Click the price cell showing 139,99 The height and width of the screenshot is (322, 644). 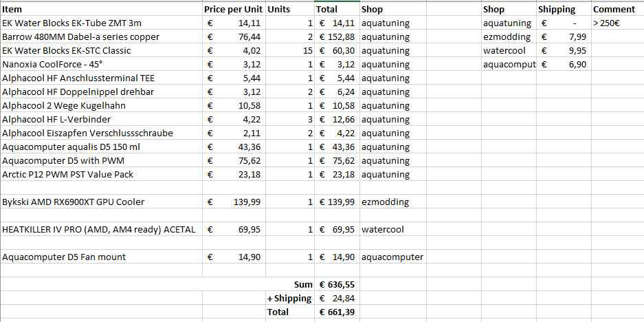232,202
